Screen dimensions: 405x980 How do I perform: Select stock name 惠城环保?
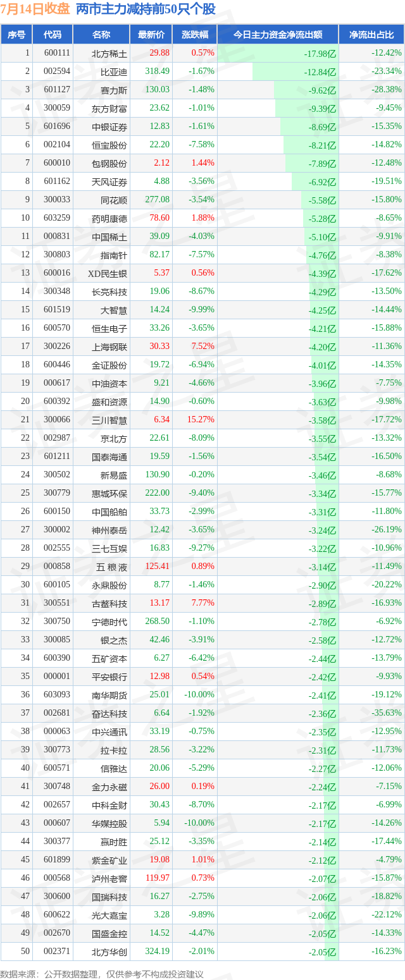[x=109, y=493]
